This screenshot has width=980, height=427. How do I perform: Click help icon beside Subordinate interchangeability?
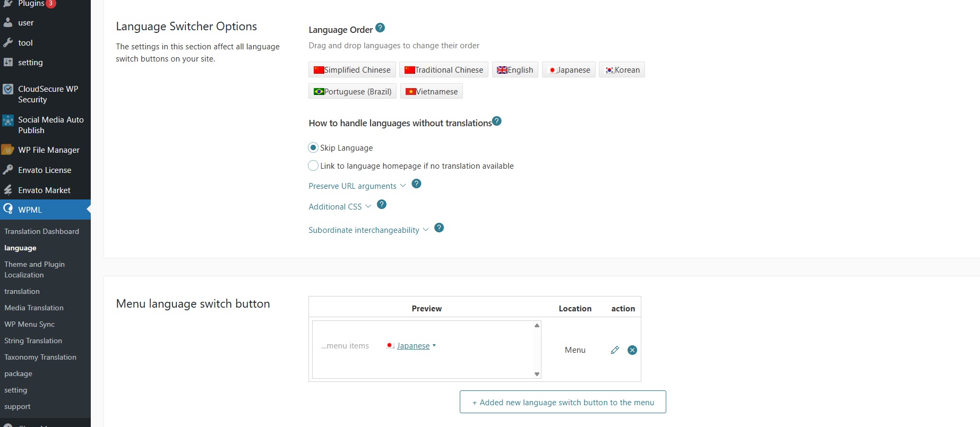tap(439, 228)
